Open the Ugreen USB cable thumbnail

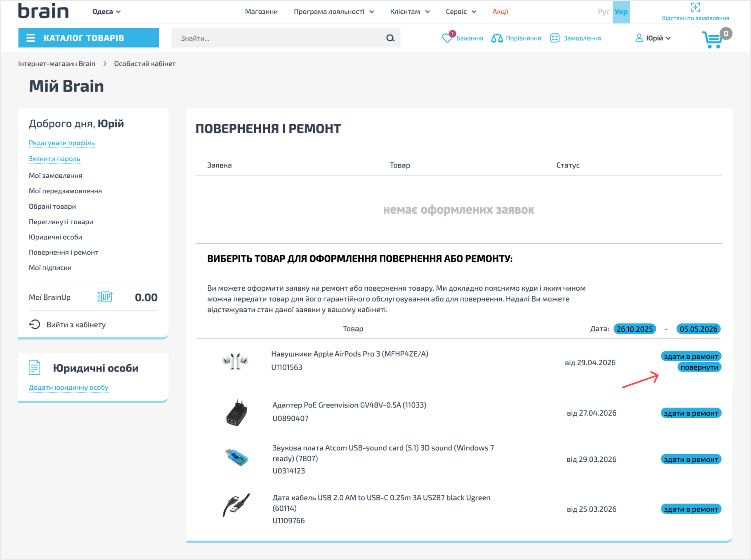(236, 505)
